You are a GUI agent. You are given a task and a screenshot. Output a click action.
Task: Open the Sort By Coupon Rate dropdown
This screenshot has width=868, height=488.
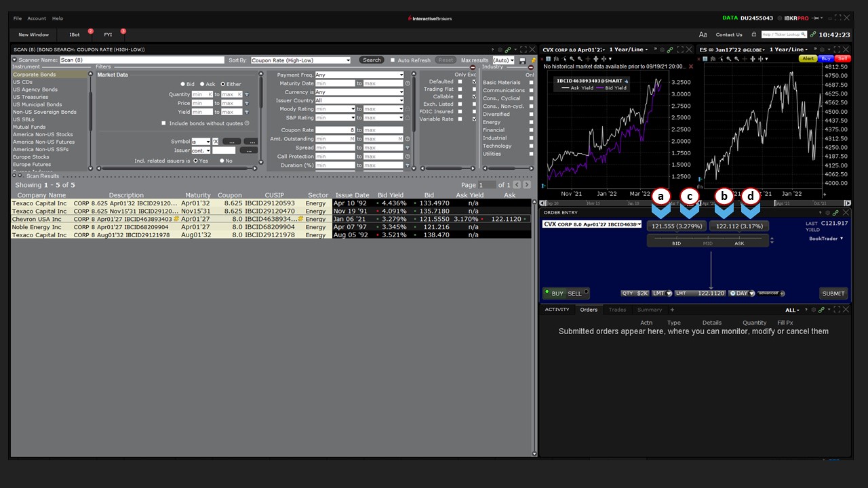300,60
